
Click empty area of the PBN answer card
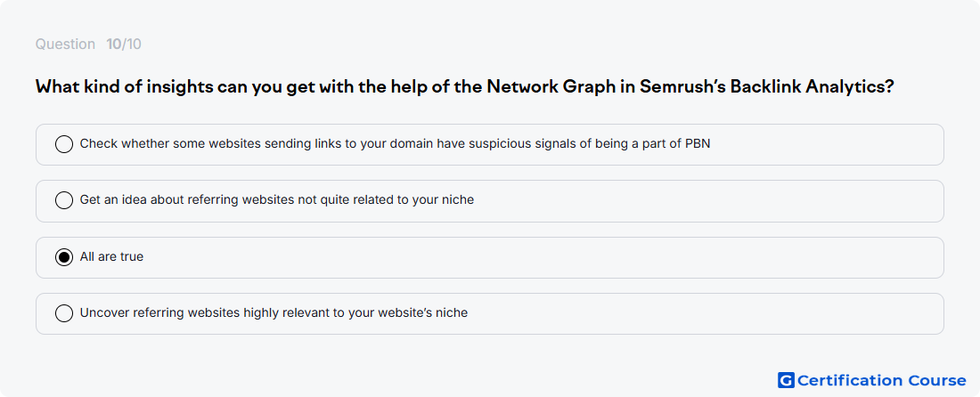825,144
